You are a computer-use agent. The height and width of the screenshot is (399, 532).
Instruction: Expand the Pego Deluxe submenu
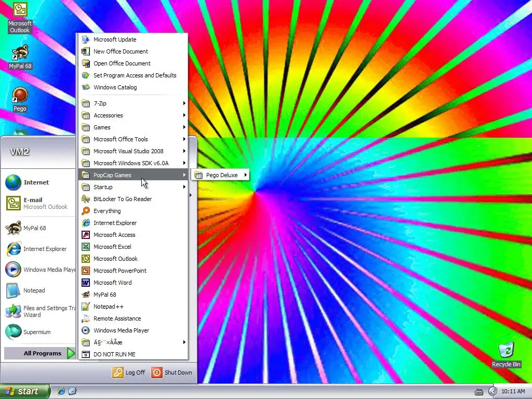[x=220, y=175]
